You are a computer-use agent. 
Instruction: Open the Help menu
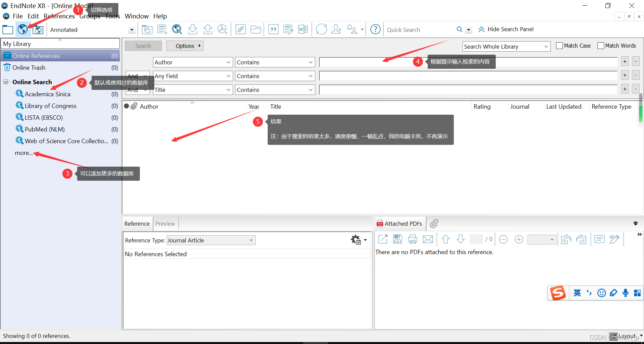point(160,16)
